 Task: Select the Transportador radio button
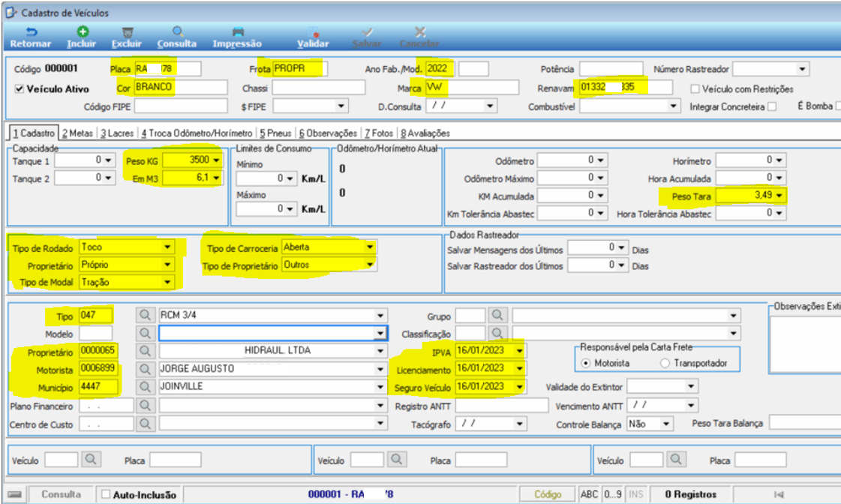point(665,363)
